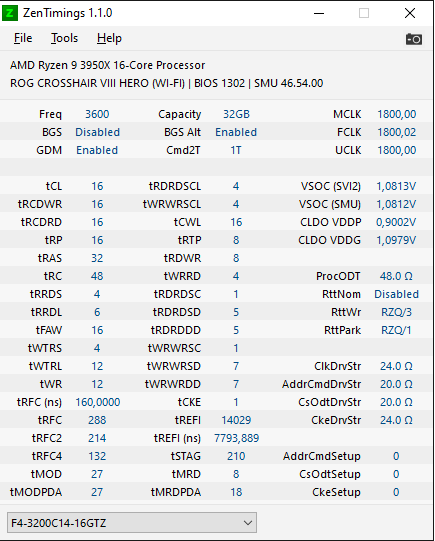Open the Help menu
This screenshot has width=435, height=541.
(109, 38)
